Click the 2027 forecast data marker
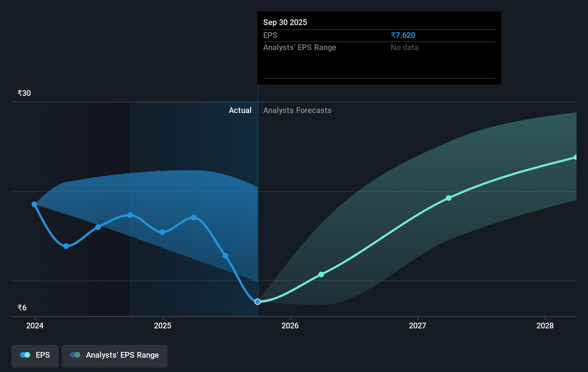The image size is (588, 372). [448, 199]
